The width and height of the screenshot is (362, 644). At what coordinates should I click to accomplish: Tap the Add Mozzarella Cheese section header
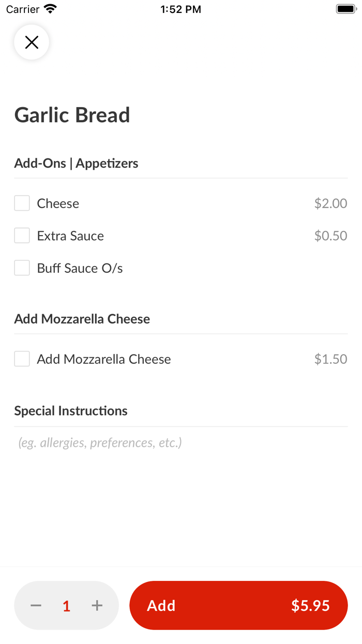tap(82, 319)
